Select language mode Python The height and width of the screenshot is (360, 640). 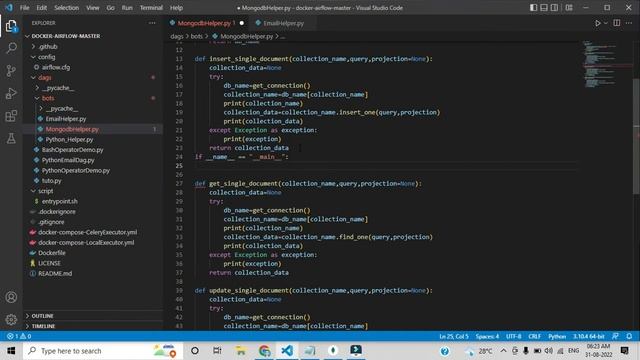point(557,336)
